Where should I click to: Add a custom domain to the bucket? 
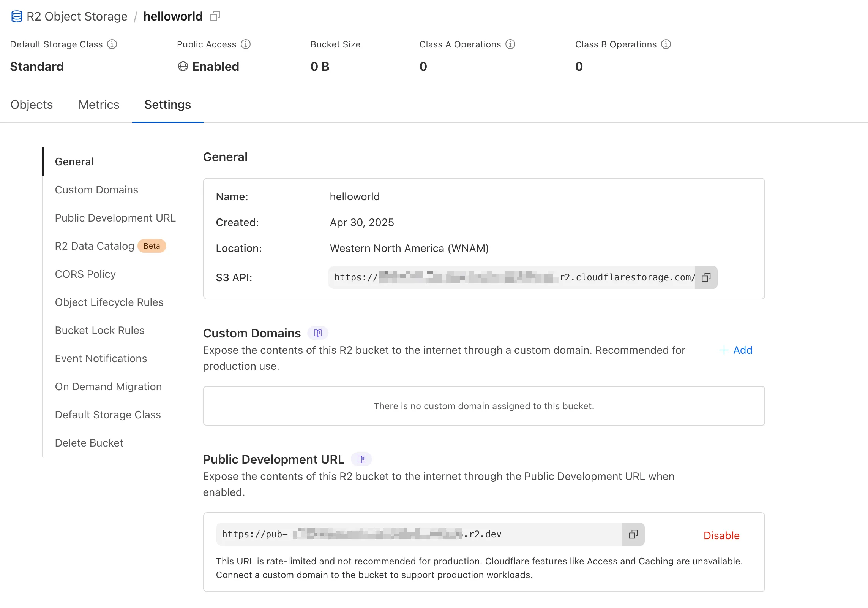pos(736,350)
